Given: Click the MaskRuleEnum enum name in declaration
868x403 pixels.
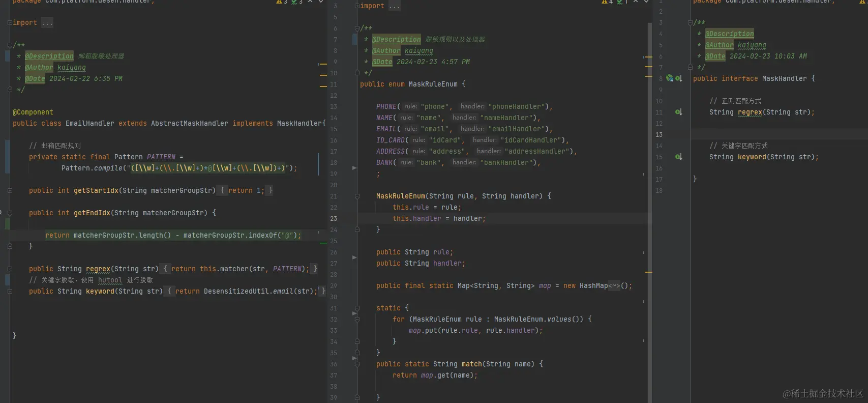Looking at the screenshot, I should pyautogui.click(x=433, y=84).
